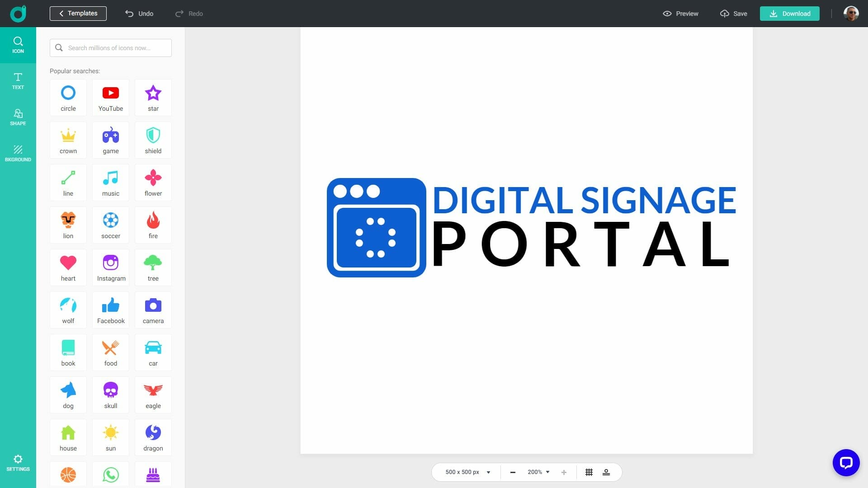868x488 pixels.
Task: Open the Text tool in sidebar
Action: pos(18,81)
